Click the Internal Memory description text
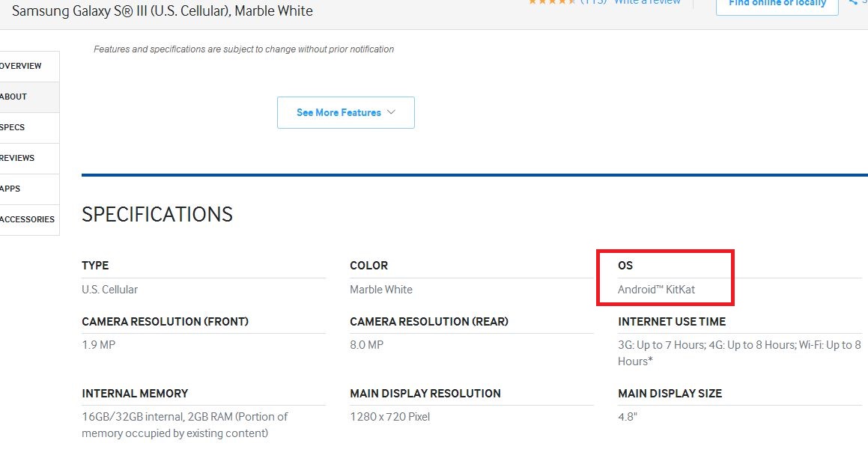The height and width of the screenshot is (467, 868). (x=184, y=424)
